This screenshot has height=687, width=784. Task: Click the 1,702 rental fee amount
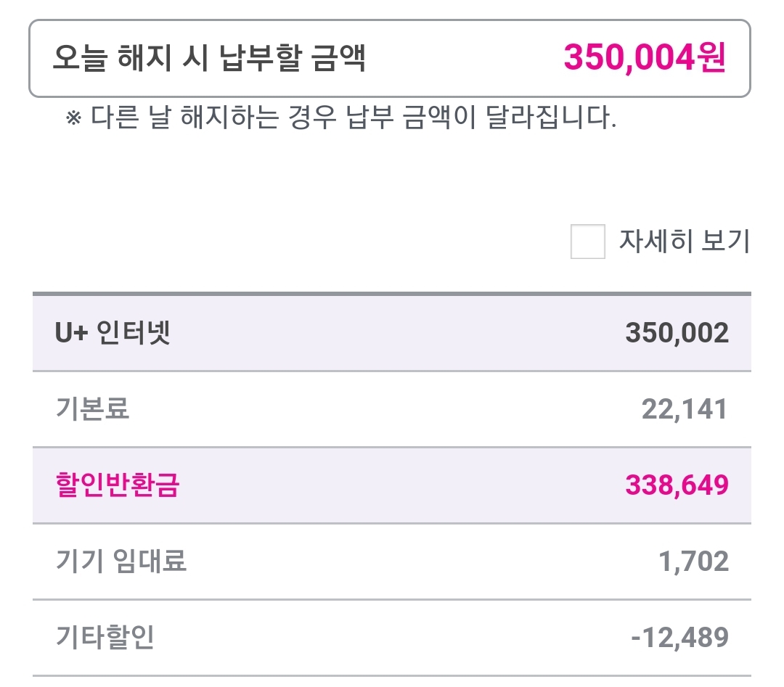pos(695,561)
